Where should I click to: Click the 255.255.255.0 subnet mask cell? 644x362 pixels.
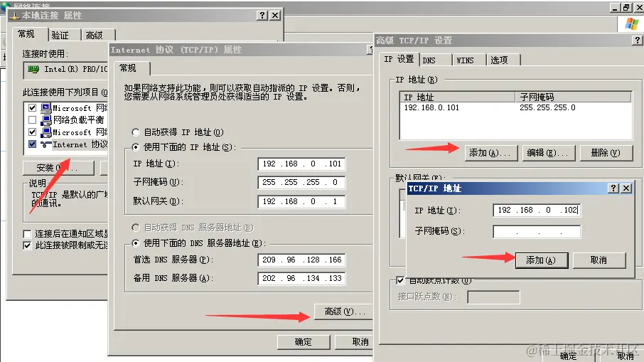(x=547, y=107)
